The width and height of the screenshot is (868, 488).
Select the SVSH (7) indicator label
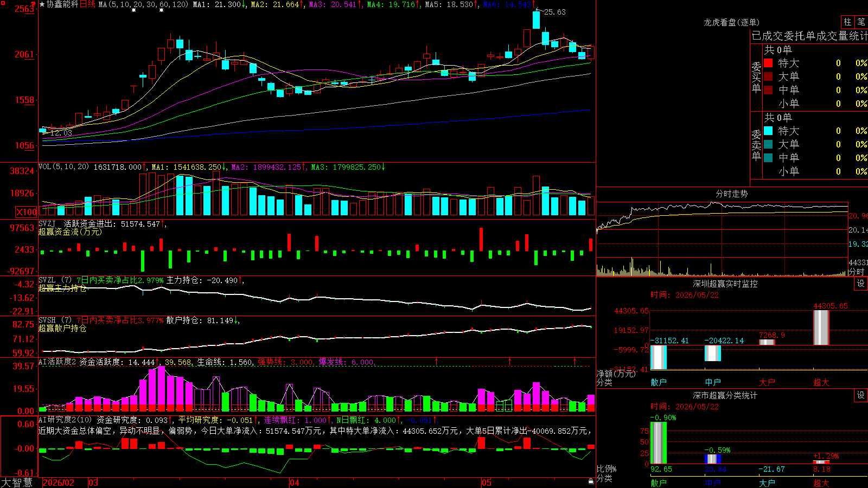pos(55,320)
